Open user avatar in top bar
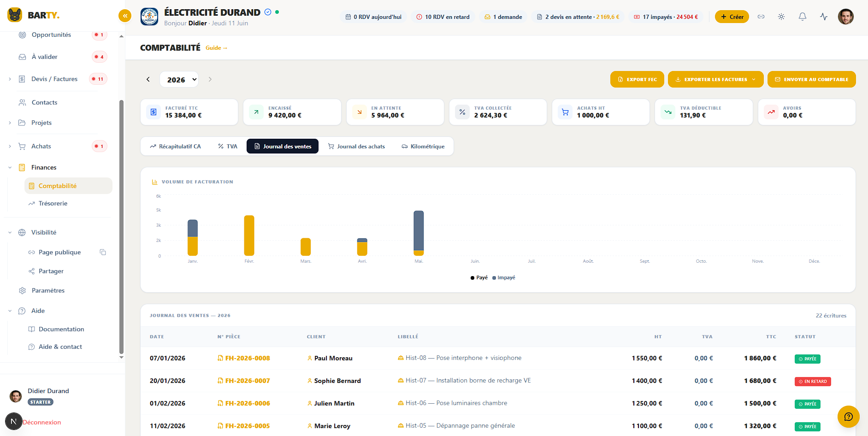This screenshot has width=868, height=436. click(846, 17)
